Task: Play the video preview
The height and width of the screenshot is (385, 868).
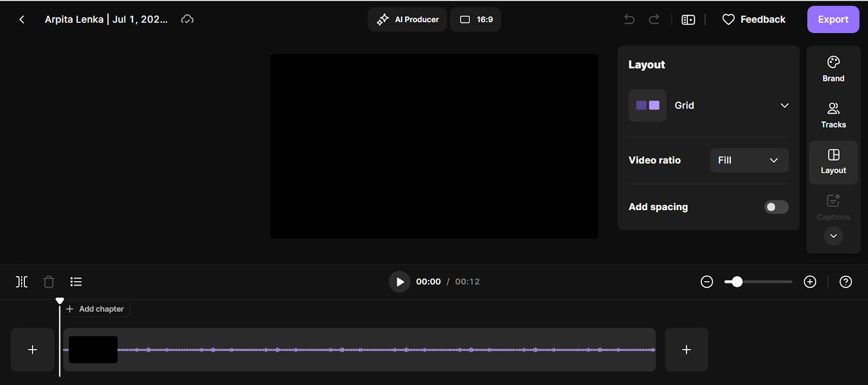Action: click(399, 282)
